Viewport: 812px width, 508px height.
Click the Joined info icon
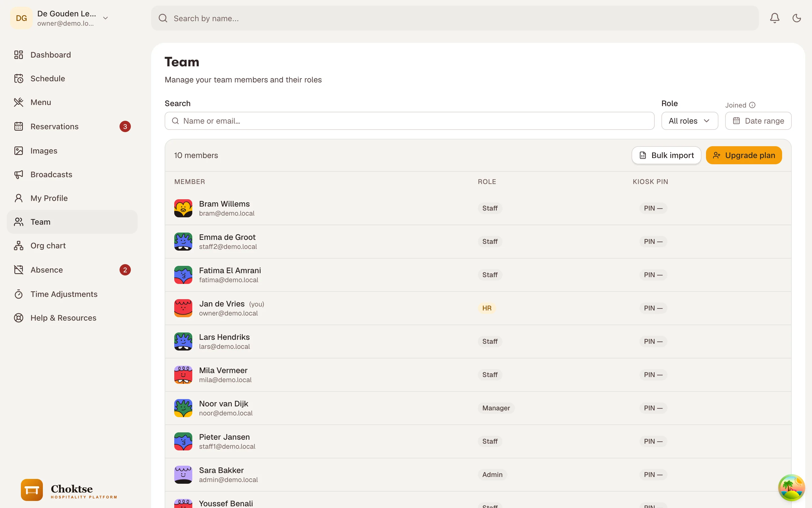coord(752,105)
